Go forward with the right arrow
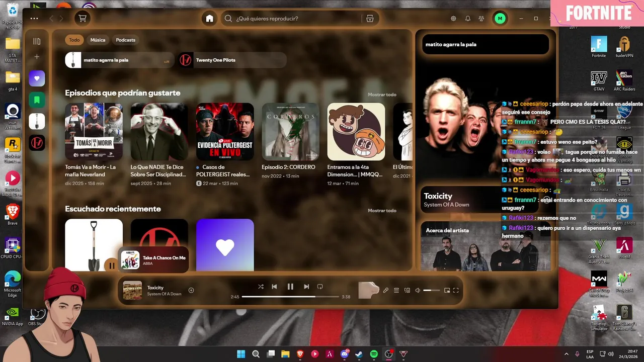Image resolution: width=644 pixels, height=362 pixels. pyautogui.click(x=61, y=19)
